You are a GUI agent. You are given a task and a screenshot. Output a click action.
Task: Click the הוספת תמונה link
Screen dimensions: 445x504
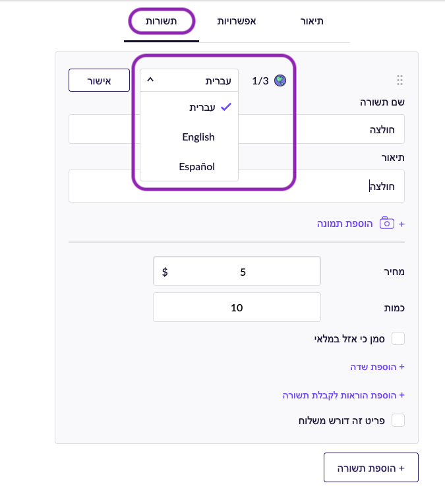tap(345, 224)
